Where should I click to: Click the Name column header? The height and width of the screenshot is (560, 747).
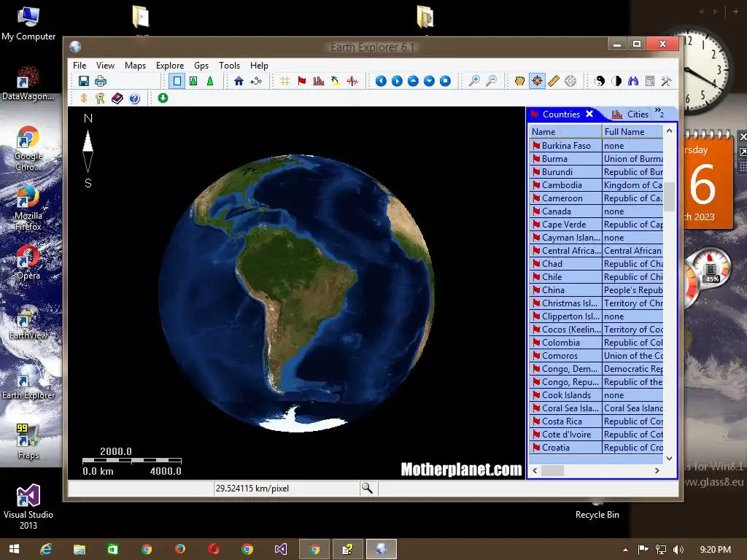tap(565, 131)
